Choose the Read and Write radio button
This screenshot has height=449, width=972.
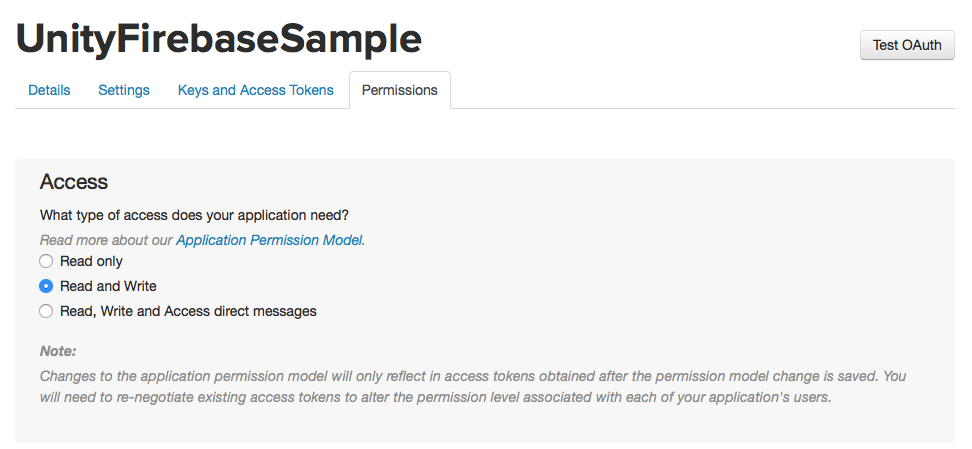click(x=46, y=286)
